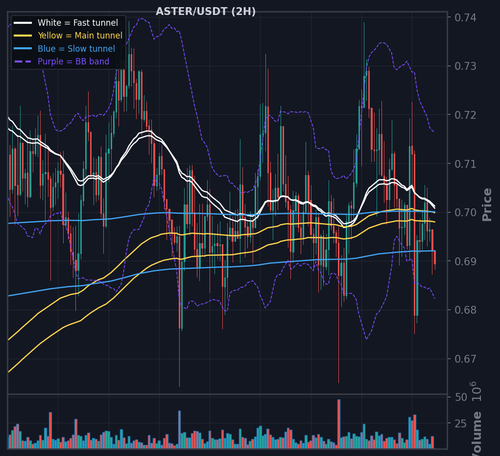Viewport: 500px width, 456px height.
Task: Click the Volume axis title
Action: coord(477,433)
